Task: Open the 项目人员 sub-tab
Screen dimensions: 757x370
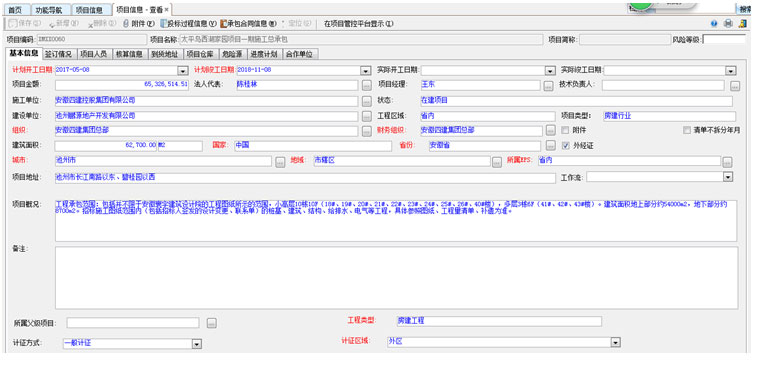Action: tap(94, 54)
